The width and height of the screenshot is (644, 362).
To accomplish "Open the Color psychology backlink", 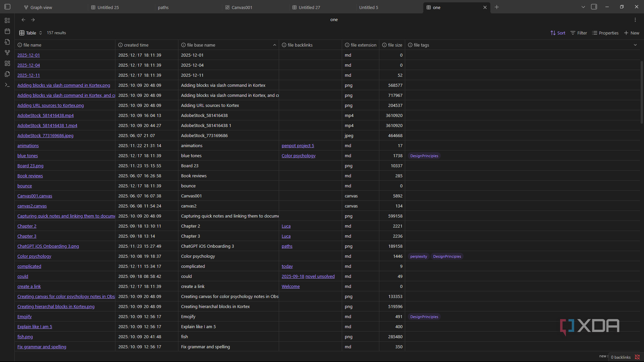I will click(x=298, y=156).
